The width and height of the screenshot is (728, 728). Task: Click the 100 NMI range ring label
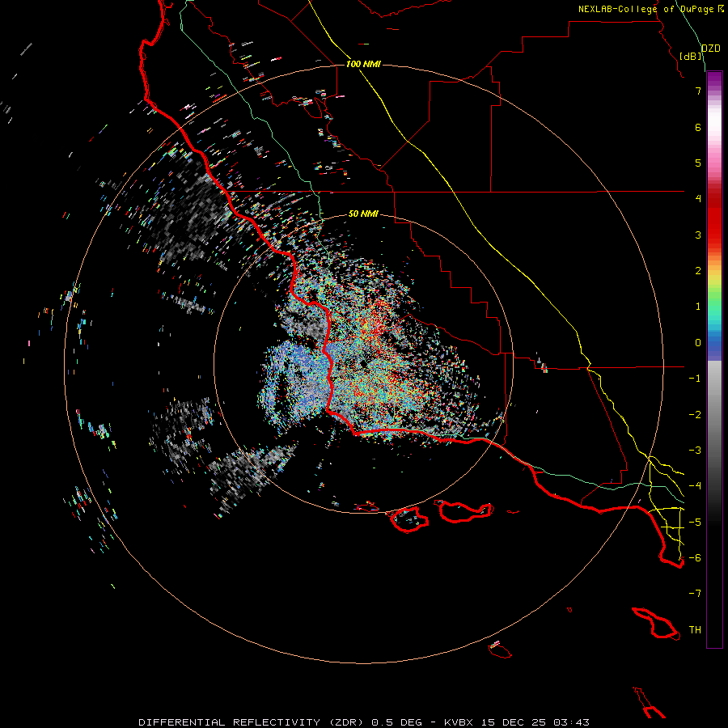point(363,64)
